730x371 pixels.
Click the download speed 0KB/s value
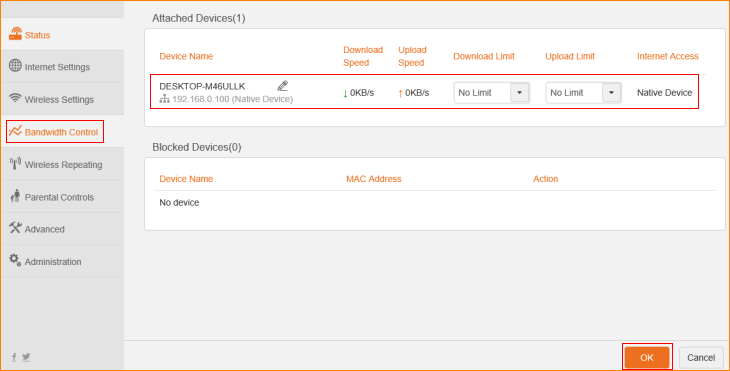362,93
